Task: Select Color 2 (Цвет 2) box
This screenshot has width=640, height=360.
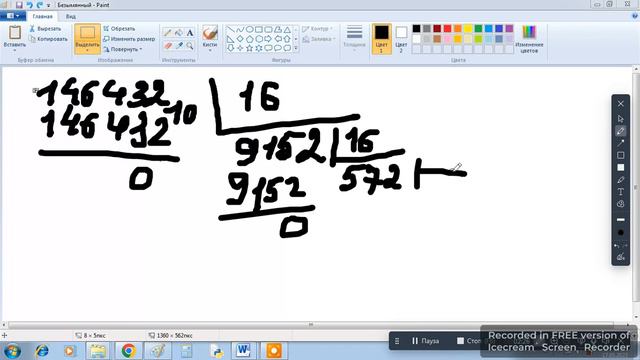Action: point(401,39)
